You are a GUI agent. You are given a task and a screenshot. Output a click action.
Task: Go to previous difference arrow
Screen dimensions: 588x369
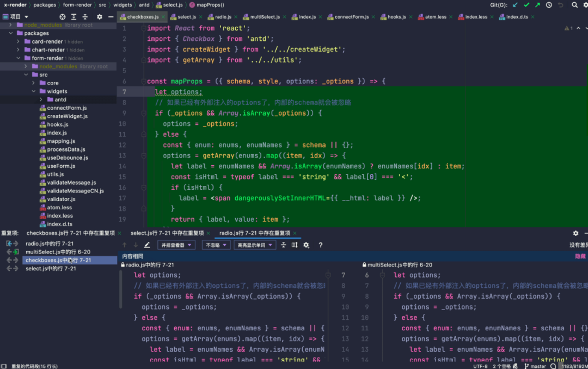coord(125,245)
